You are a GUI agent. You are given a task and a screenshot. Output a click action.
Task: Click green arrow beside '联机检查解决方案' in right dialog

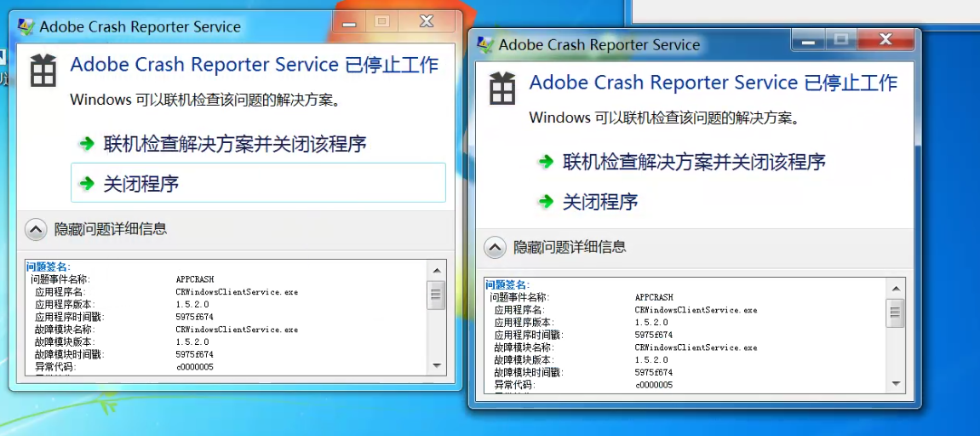pyautogui.click(x=546, y=162)
